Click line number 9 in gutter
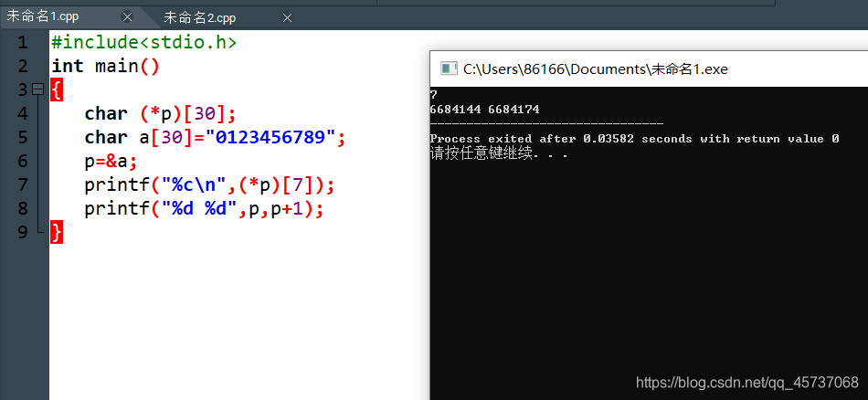The image size is (868, 400). [22, 232]
